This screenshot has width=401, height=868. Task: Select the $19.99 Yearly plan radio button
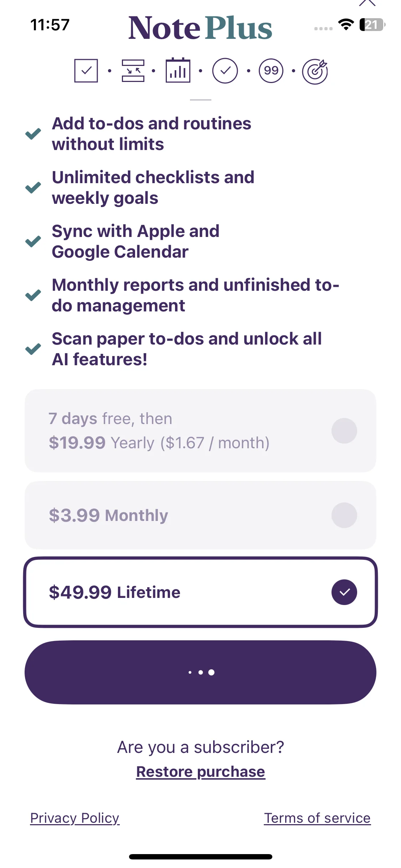[x=344, y=431]
